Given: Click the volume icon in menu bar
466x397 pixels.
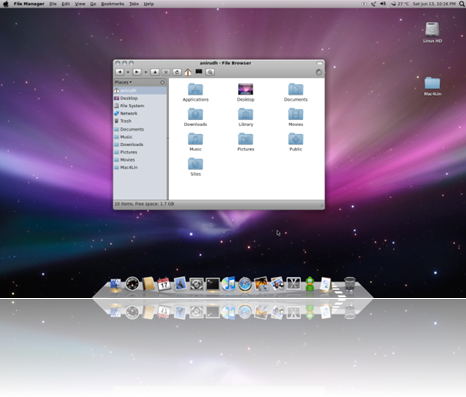Looking at the screenshot, I should (383, 4).
